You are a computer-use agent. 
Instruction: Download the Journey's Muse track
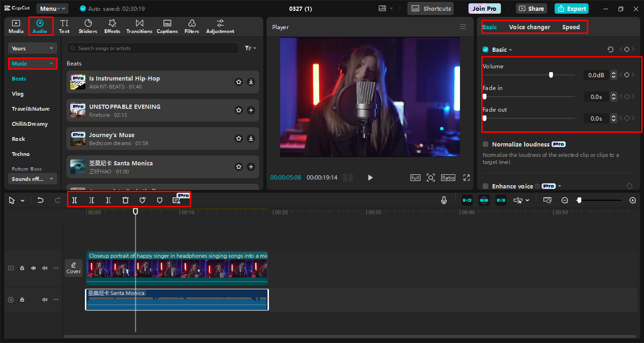(x=251, y=139)
